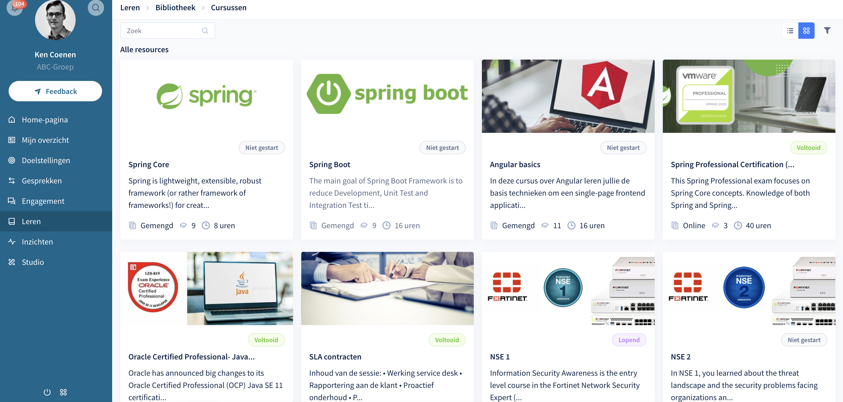This screenshot has height=402, width=843.
Task: Click Niet gestart badge on Spring Core
Action: pos(262,148)
